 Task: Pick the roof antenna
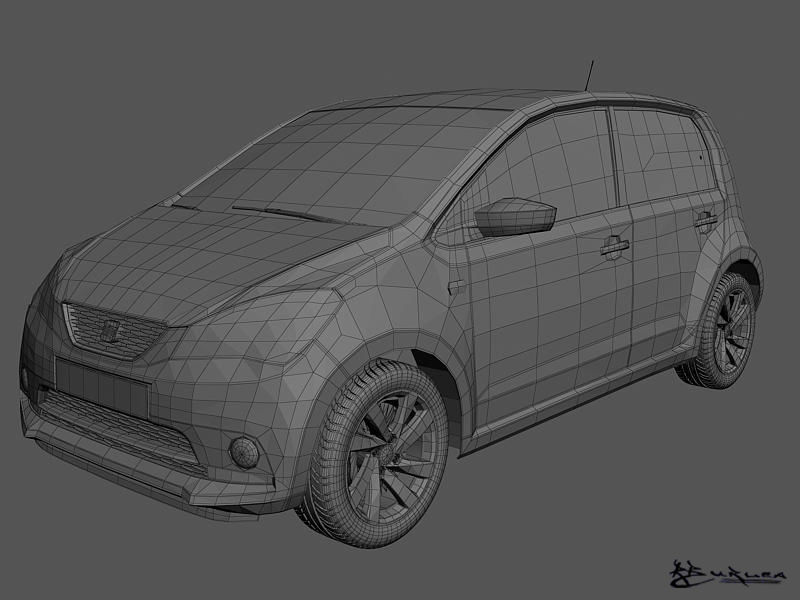tap(589, 76)
